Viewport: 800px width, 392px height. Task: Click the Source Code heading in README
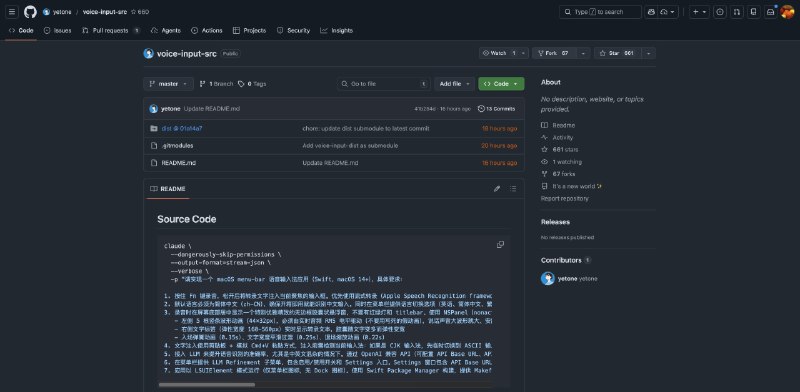(187, 219)
